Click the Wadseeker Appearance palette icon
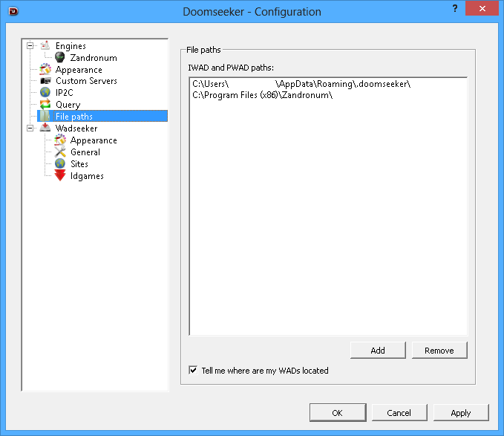The width and height of the screenshot is (504, 436). pyautogui.click(x=60, y=140)
